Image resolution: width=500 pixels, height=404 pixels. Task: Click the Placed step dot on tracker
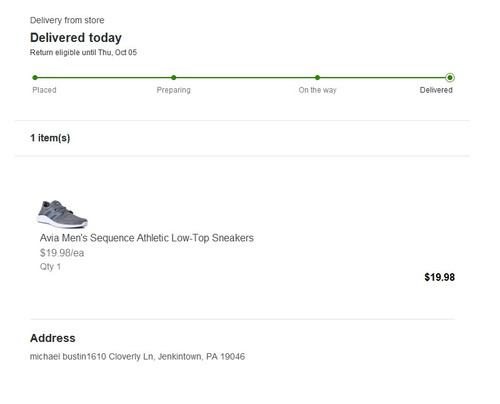point(35,78)
